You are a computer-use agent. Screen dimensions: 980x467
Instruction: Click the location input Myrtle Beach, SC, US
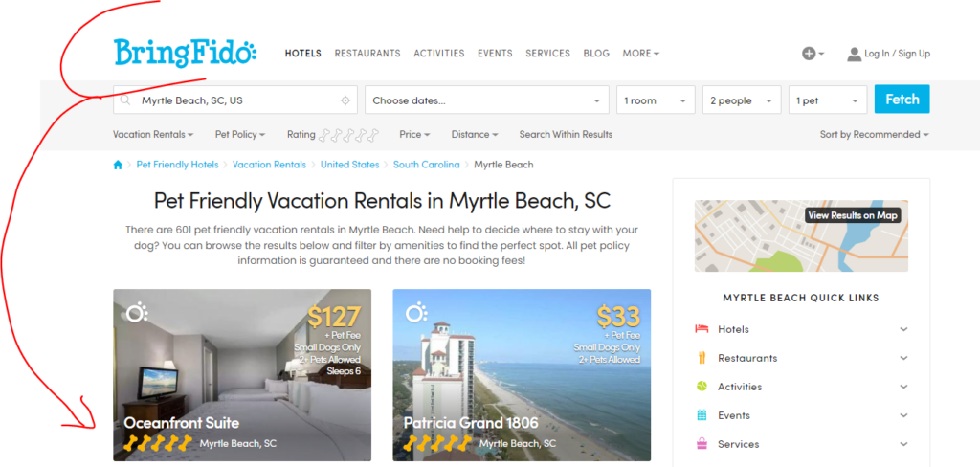pyautogui.click(x=235, y=100)
